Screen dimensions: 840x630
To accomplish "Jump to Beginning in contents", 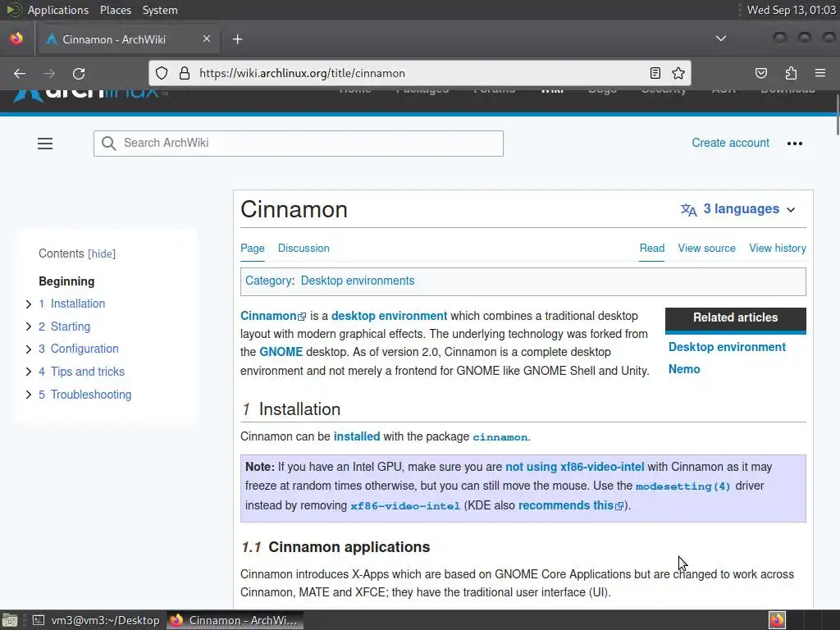I will 66,281.
